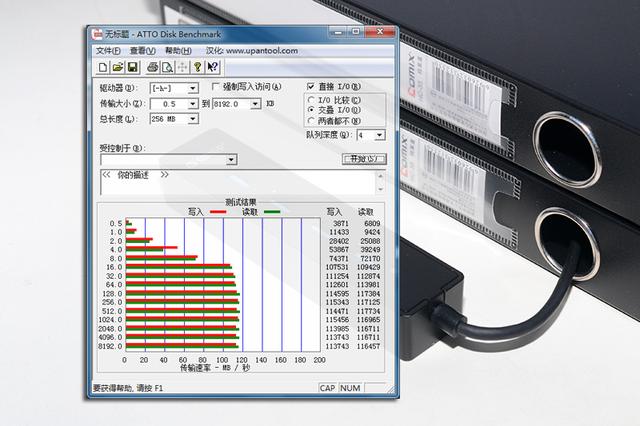Click the lightbulb help toolbar icon
The height and width of the screenshot is (426, 640).
click(198, 67)
